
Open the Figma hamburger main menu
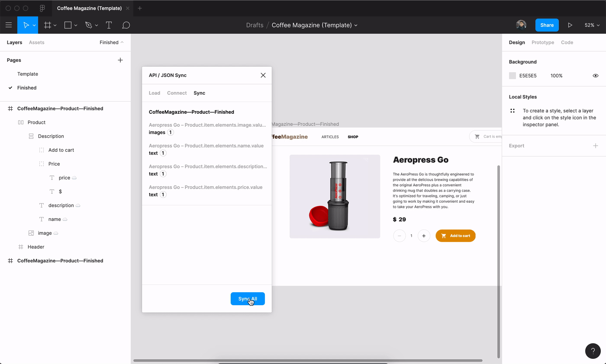point(9,25)
